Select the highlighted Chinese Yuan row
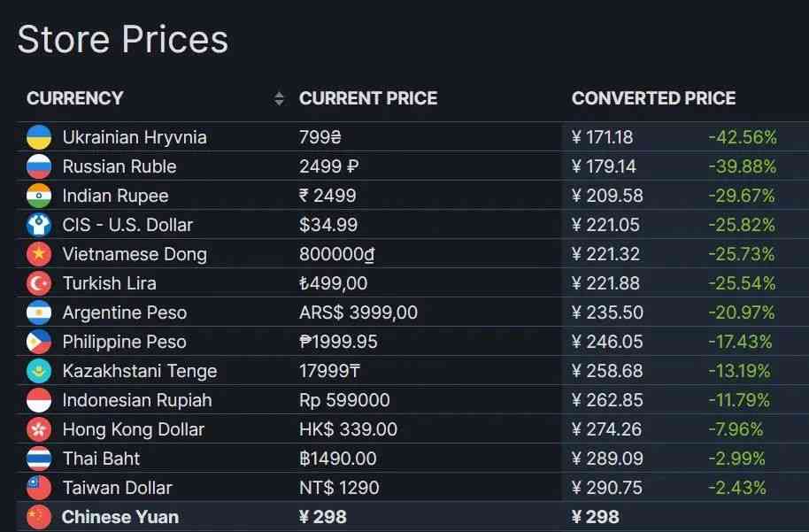The width and height of the screenshot is (809, 532). click(120, 517)
